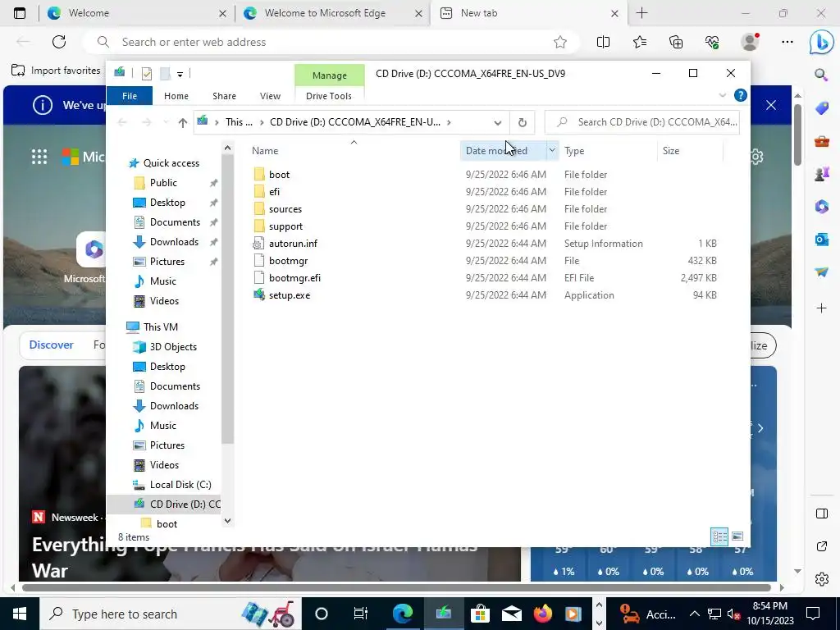Open the Windows Start menu
This screenshot has width=840, height=630.
[20, 614]
